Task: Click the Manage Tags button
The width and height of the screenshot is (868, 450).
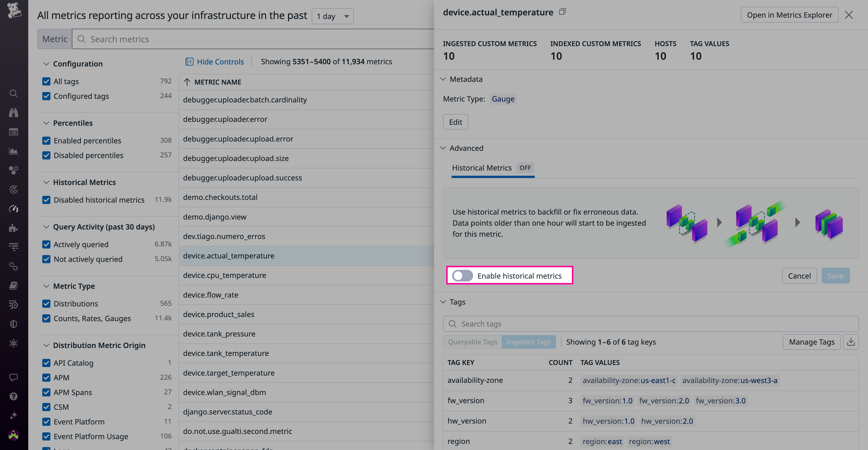Action: pyautogui.click(x=811, y=341)
